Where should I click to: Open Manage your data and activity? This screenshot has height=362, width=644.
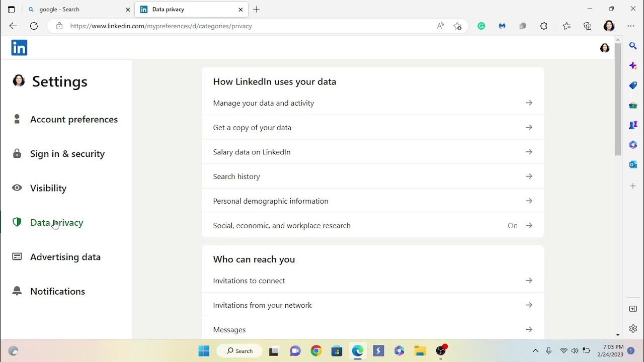click(x=373, y=103)
